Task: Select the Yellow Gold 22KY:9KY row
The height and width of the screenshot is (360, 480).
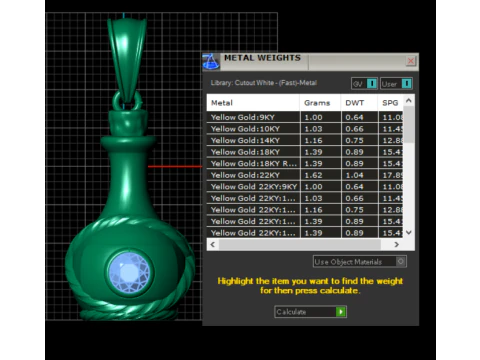Action: coord(305,187)
